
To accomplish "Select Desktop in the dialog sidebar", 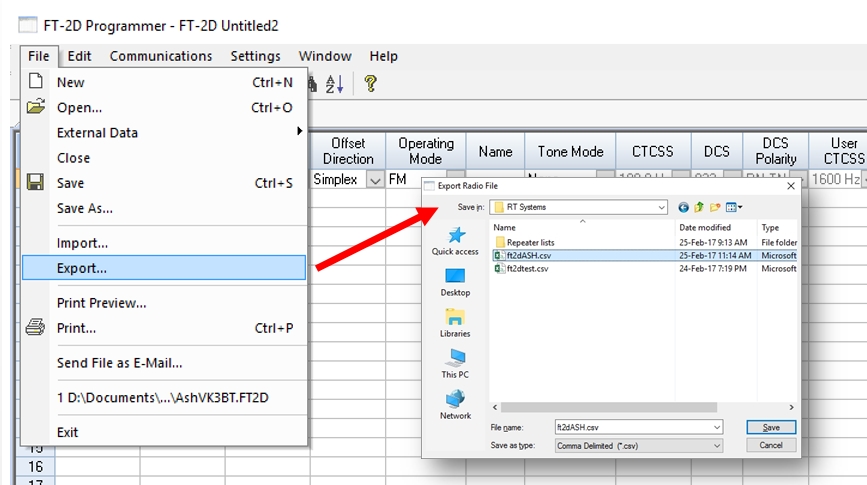I will tap(455, 282).
